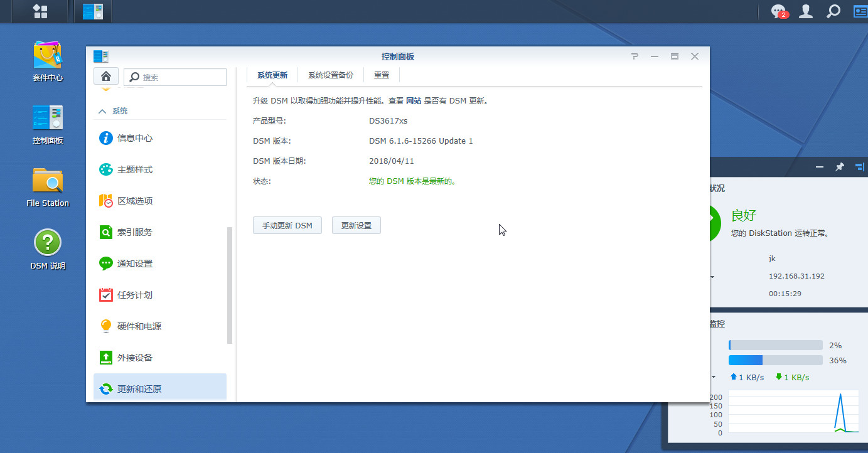Screen dimensions: 868x453
Task: Pin the widget panel open
Action: tap(840, 167)
